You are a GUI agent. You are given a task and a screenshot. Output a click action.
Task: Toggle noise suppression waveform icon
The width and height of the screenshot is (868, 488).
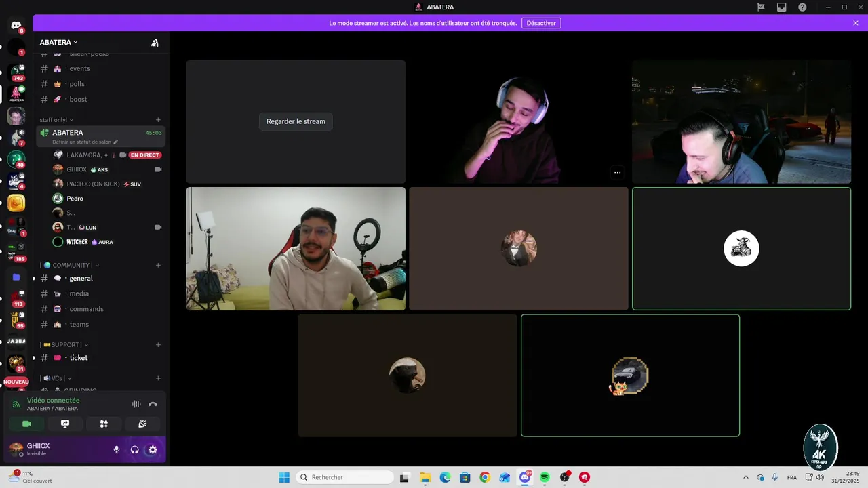(x=136, y=404)
